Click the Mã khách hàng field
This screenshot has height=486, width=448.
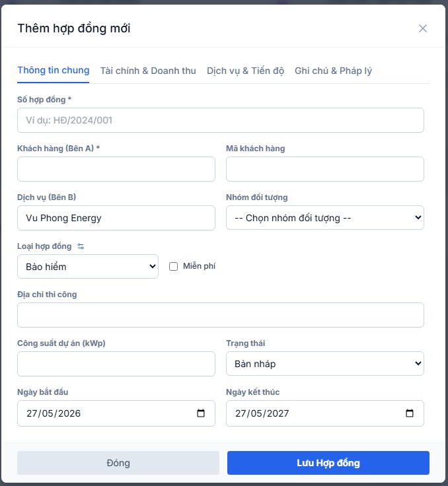click(x=325, y=169)
